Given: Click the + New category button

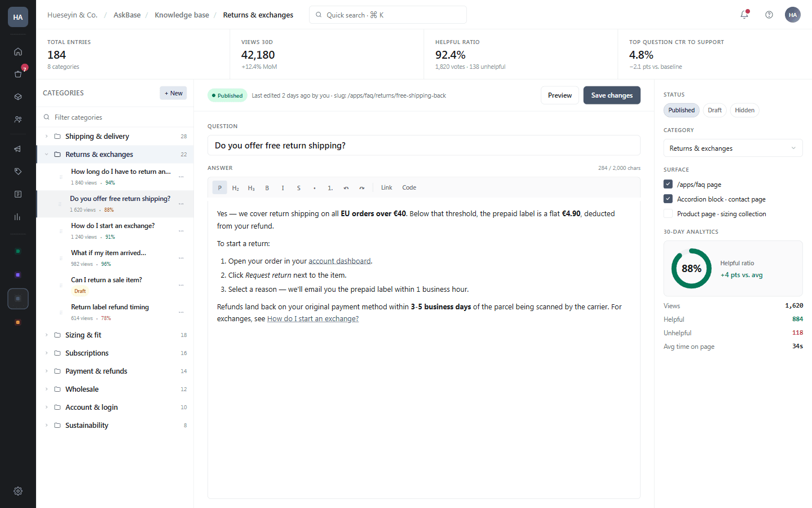Looking at the screenshot, I should point(173,93).
